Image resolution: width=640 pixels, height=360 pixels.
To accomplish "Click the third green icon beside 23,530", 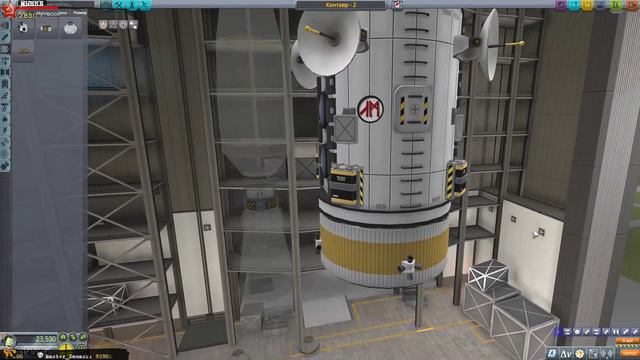I will click(x=83, y=337).
